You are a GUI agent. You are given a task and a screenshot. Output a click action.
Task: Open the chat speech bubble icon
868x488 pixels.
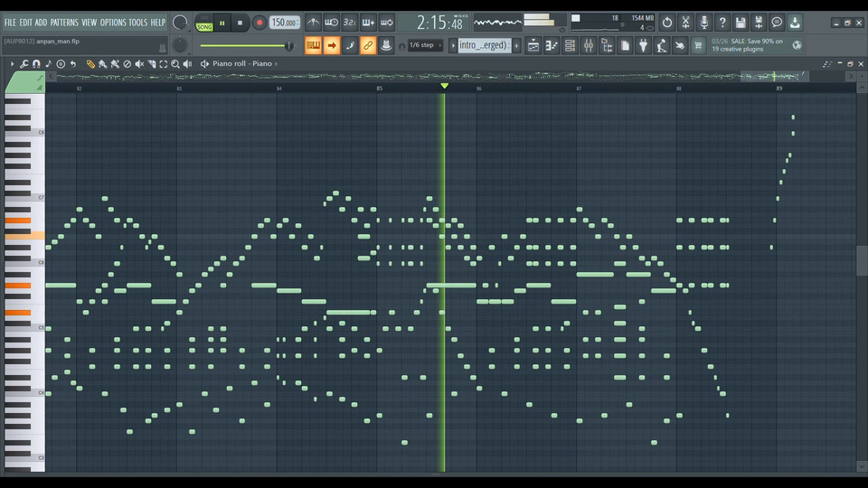point(777,23)
